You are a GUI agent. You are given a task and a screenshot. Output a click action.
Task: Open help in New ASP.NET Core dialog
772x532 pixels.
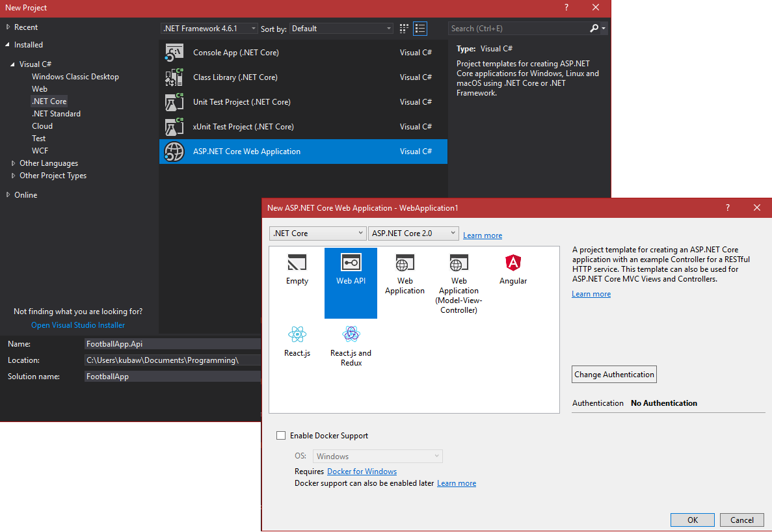coord(728,207)
